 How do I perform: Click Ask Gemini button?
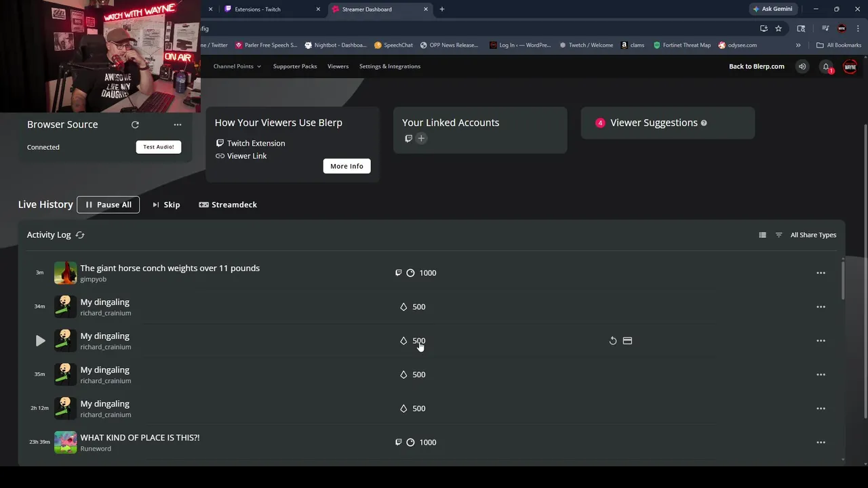[x=772, y=9]
